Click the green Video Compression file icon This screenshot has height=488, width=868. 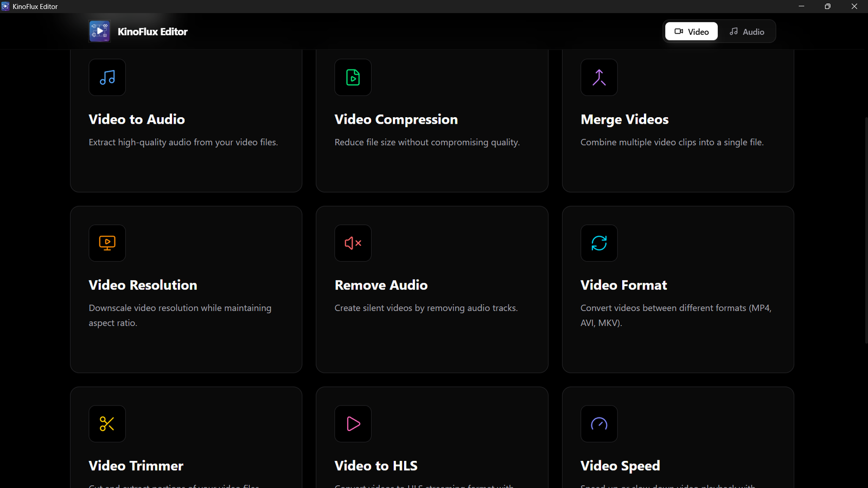point(353,78)
